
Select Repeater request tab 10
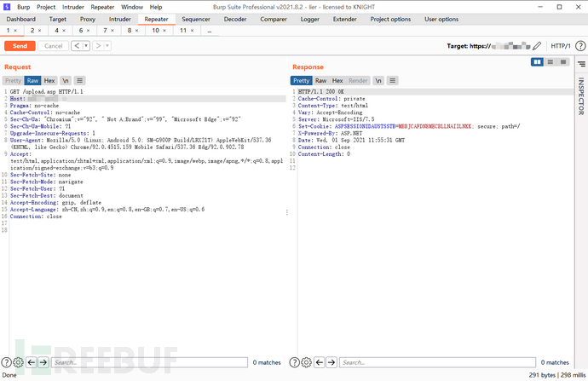pyautogui.click(x=156, y=31)
